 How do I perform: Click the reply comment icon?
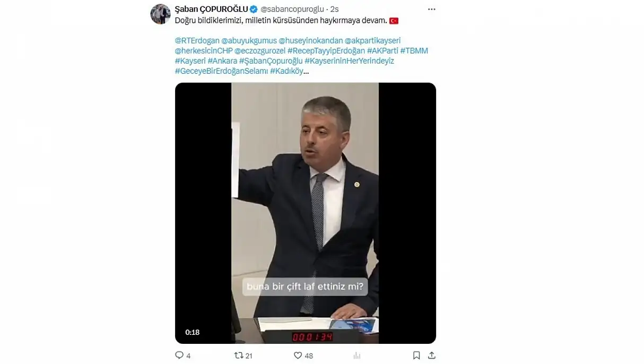pos(179,355)
